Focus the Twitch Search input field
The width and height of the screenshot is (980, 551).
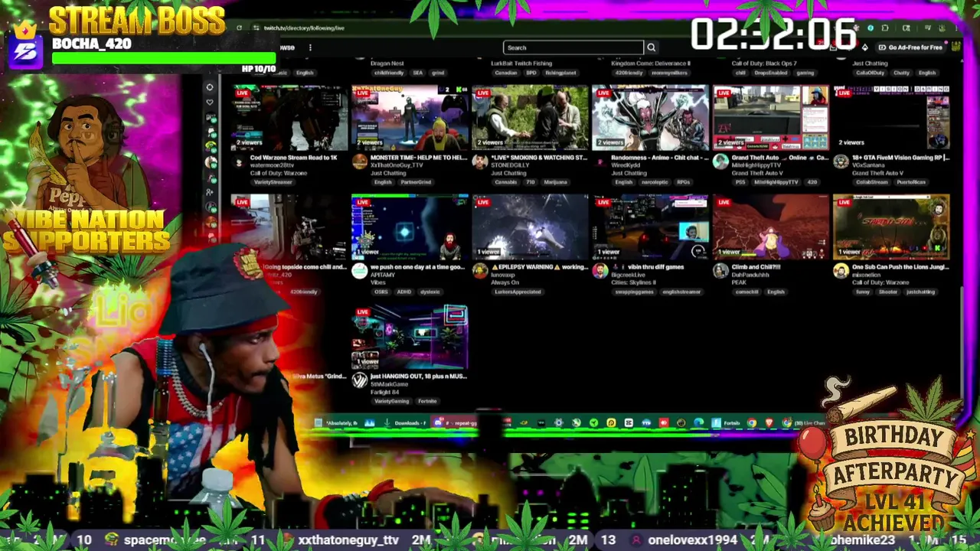(x=573, y=47)
